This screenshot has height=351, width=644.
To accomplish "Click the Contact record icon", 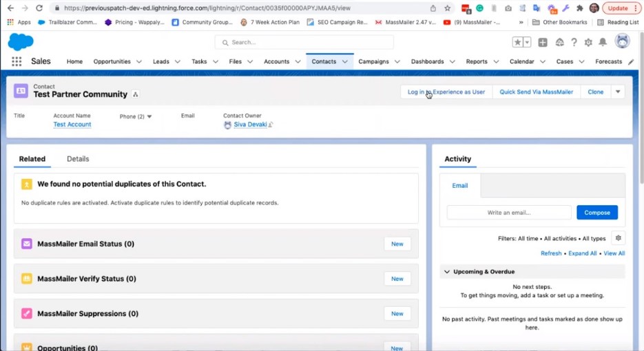I will coord(21,91).
